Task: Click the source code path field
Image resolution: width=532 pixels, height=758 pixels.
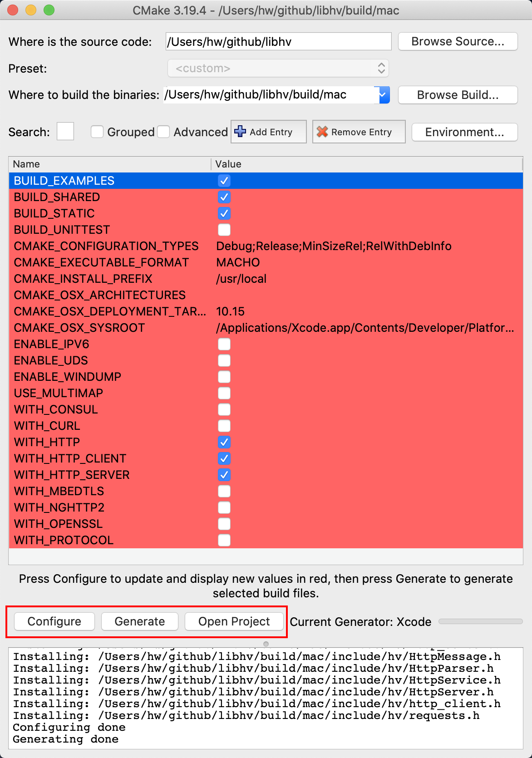Action: 278,41
